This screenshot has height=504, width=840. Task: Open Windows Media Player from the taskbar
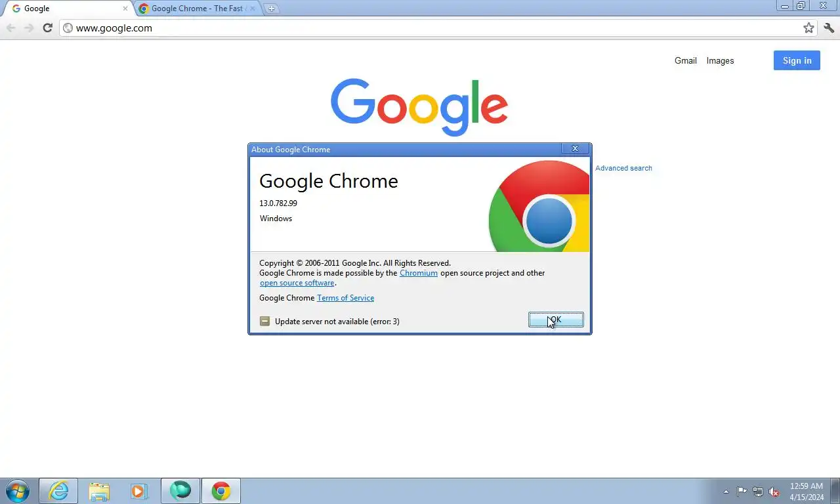pyautogui.click(x=139, y=491)
